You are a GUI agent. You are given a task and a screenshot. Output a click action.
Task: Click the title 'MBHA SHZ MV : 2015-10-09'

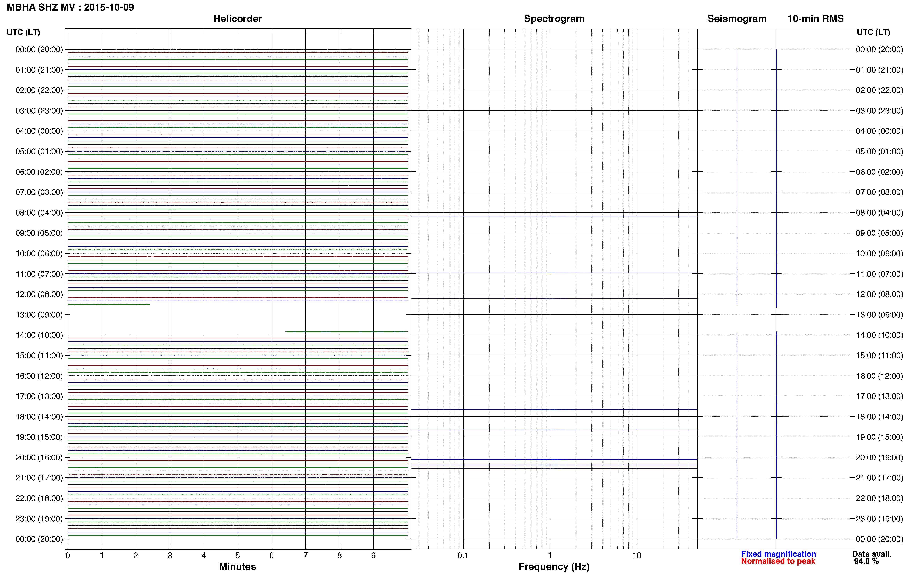70,7
